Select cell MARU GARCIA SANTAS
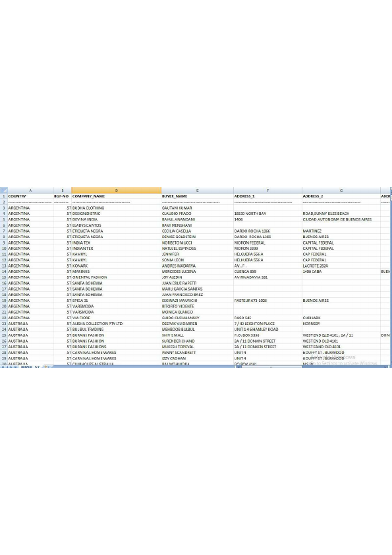 point(197,289)
